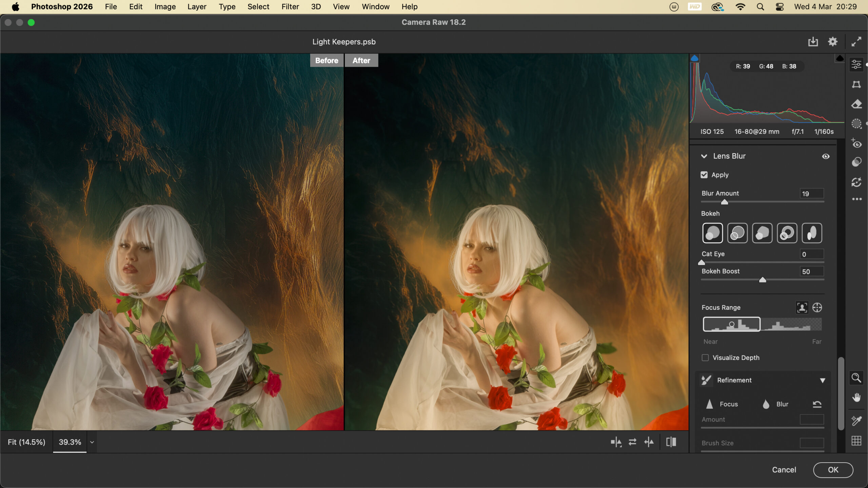
Task: Click the Bokeh Boost slider handle
Action: 763,280
